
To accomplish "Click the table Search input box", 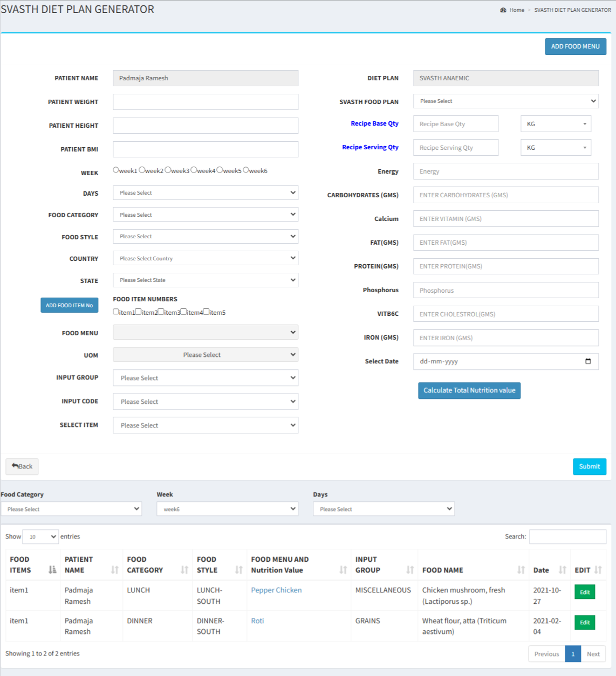I will pyautogui.click(x=567, y=536).
